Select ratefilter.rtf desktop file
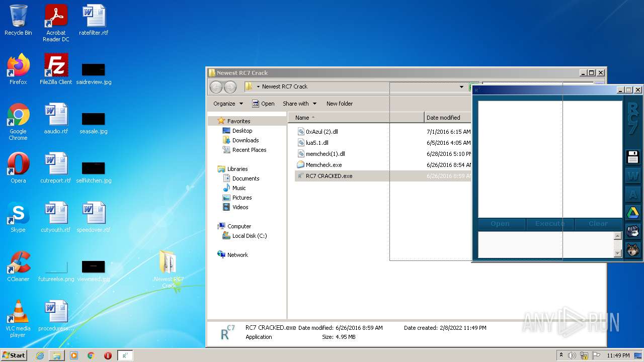 [94, 20]
